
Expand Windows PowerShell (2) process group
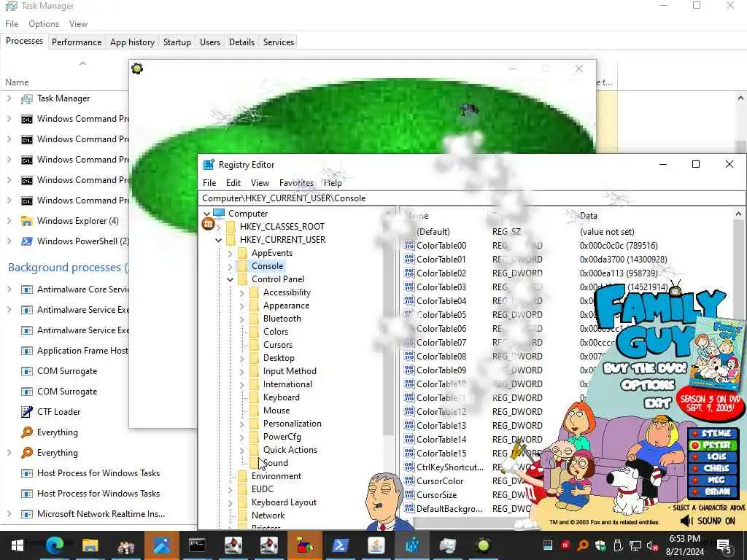(9, 241)
